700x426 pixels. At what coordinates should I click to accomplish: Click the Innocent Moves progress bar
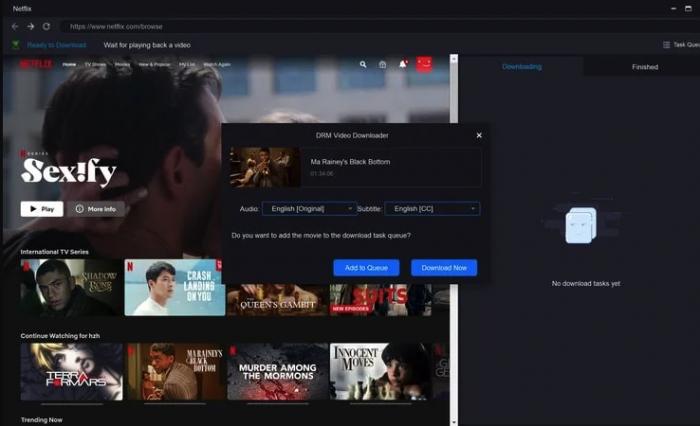tap(380, 404)
